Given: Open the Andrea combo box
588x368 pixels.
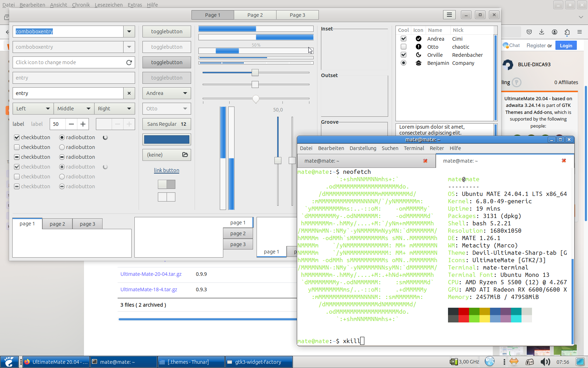Looking at the screenshot, I should tap(167, 93).
